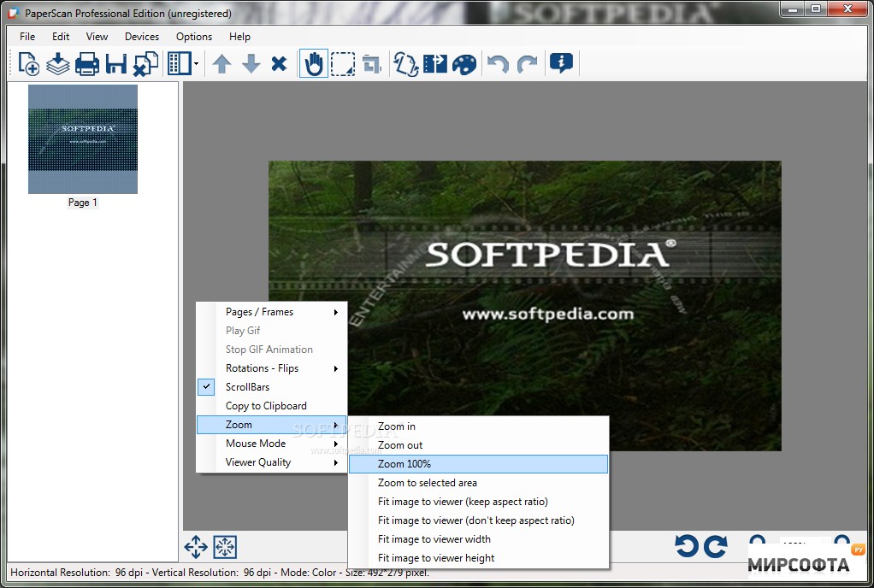Image resolution: width=874 pixels, height=588 pixels.
Task: Click the Undo arrow icon
Action: [x=499, y=62]
